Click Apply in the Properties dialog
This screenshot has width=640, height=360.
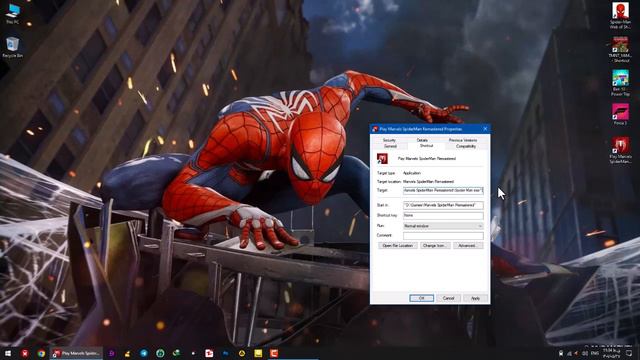click(475, 298)
